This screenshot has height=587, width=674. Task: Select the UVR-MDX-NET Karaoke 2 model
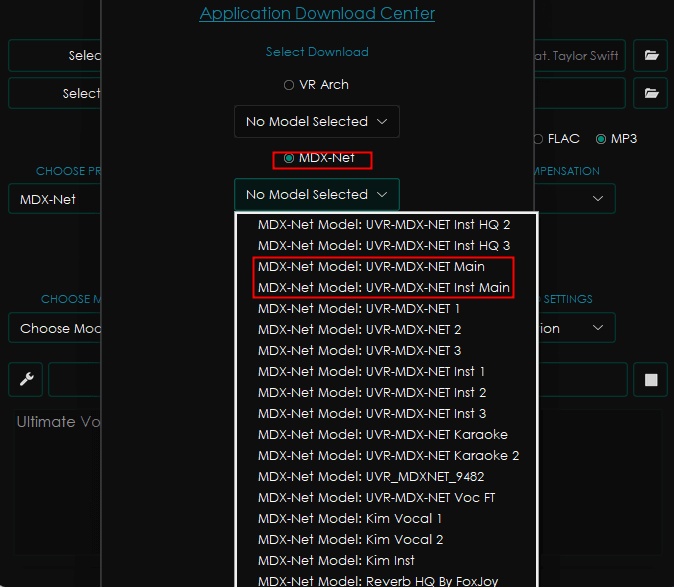click(x=388, y=455)
